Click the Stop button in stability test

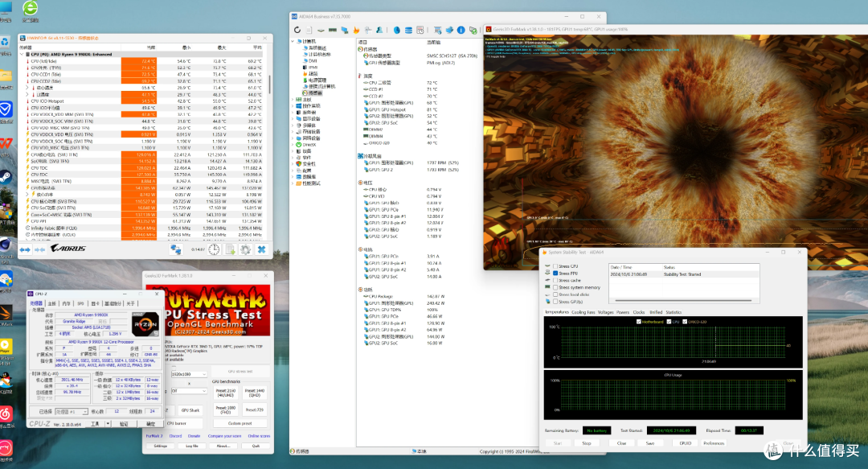point(586,443)
